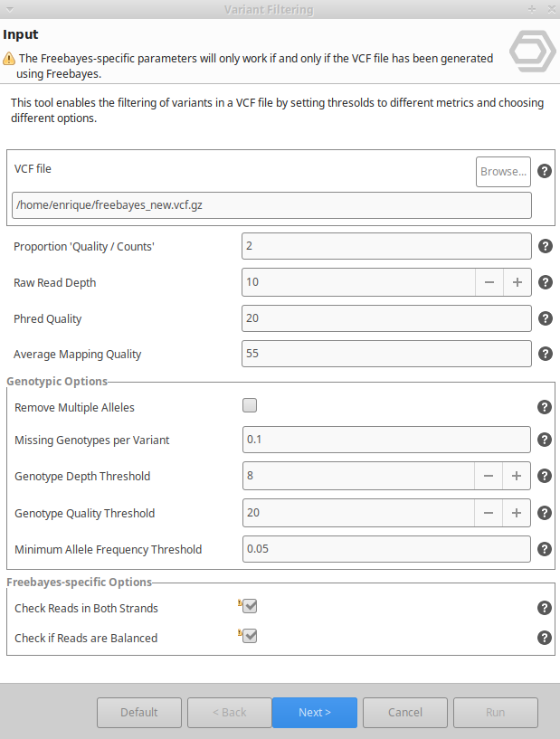Open help for Proportion 'Quality / Counts'
This screenshot has height=739, width=560.
point(546,246)
